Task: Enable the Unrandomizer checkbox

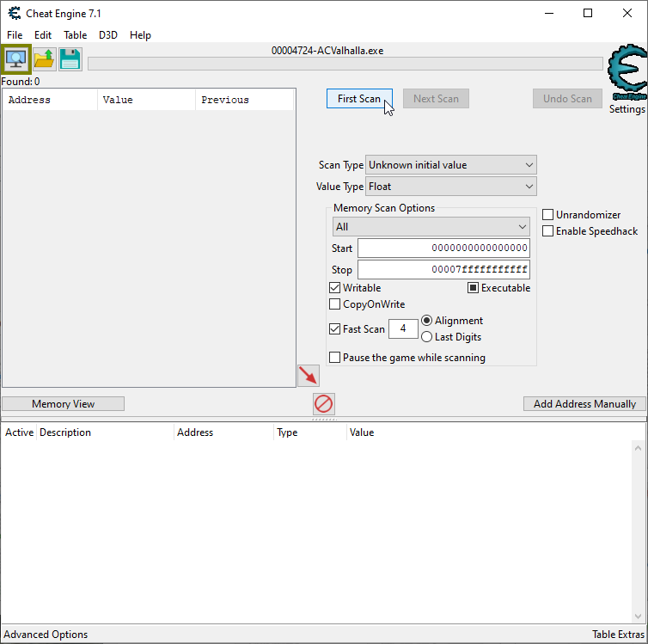Action: pos(548,214)
